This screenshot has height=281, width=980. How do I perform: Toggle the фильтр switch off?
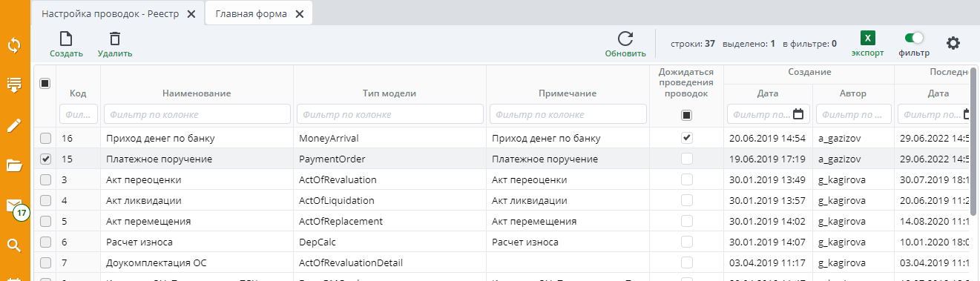pyautogui.click(x=914, y=38)
